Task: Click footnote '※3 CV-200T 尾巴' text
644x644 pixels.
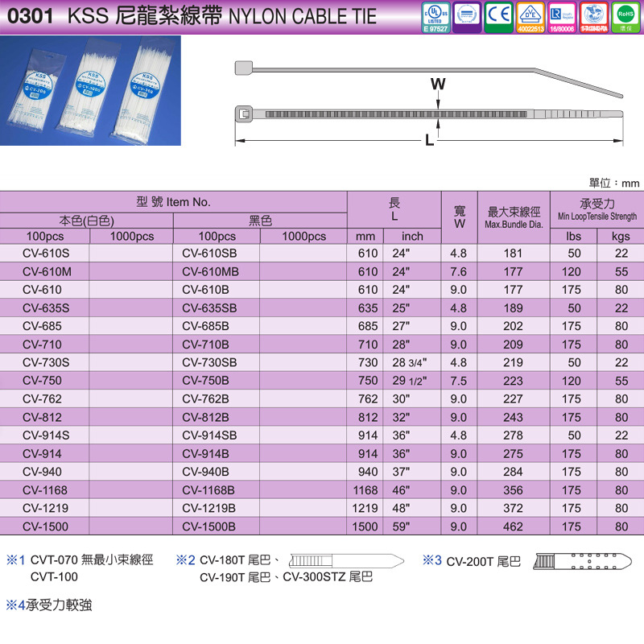Action: coord(472,560)
